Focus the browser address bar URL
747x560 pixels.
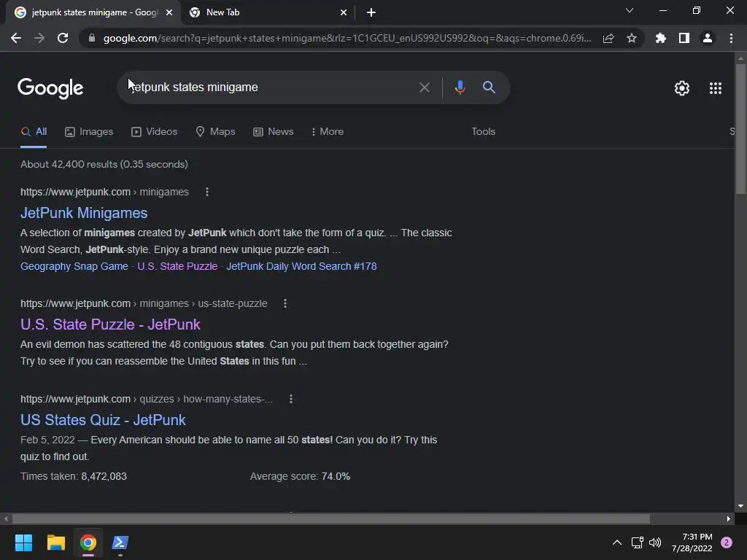coord(347,38)
